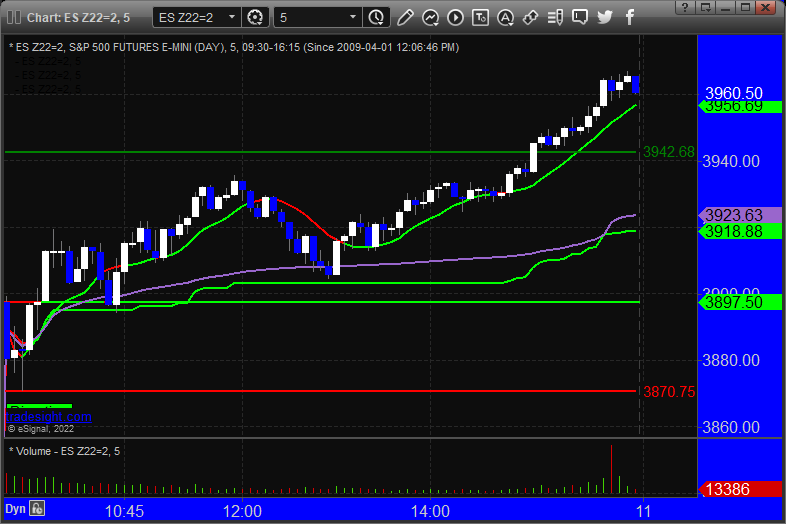Click the 3870.75 red line label
Image resolution: width=786 pixels, height=524 pixels.
click(669, 392)
